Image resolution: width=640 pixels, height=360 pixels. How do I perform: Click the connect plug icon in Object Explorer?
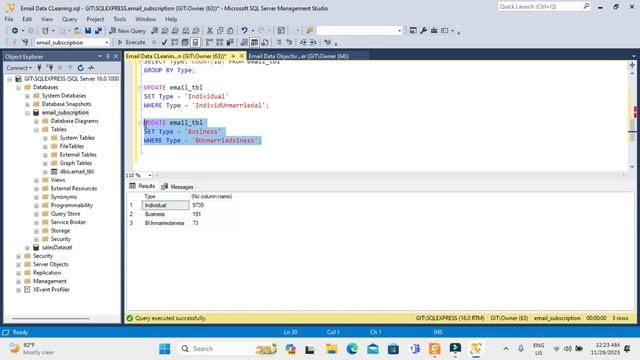[40, 68]
